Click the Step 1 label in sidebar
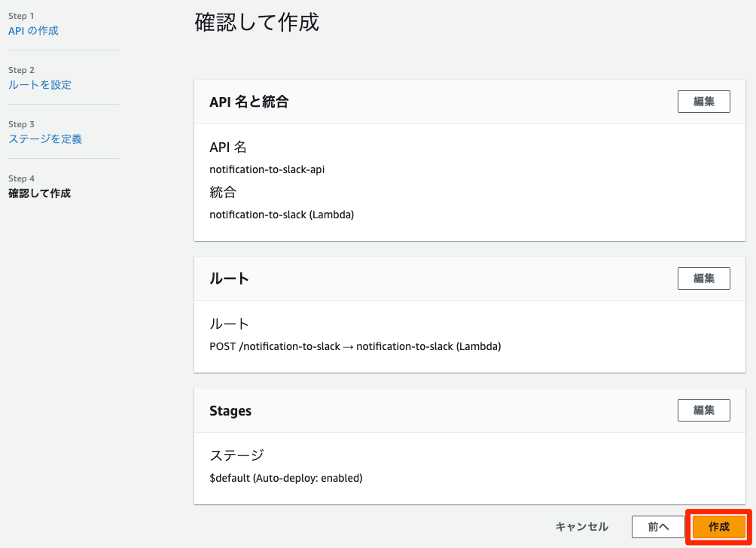756x548 pixels. 21,16
